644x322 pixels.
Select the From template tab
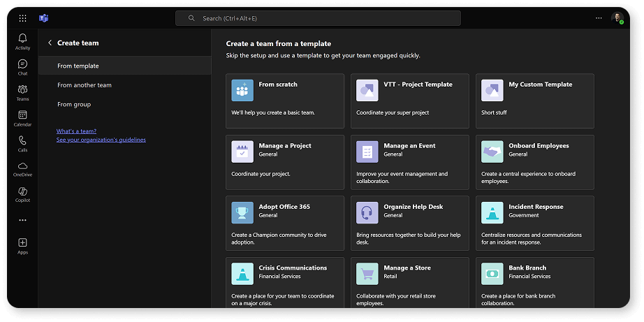(x=124, y=66)
